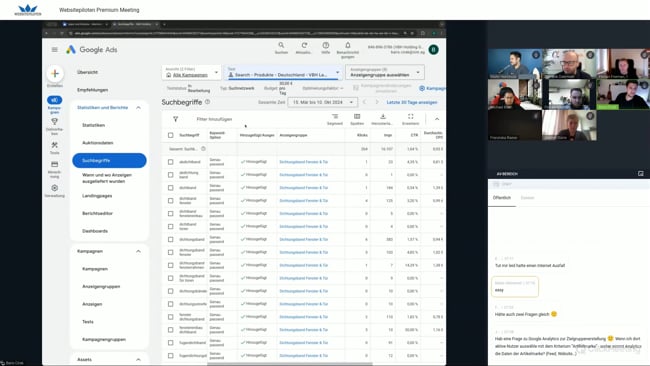Image resolution: width=650 pixels, height=366 pixels.
Task: Check the fensterrahmen row checkbox
Action: (x=170, y=265)
